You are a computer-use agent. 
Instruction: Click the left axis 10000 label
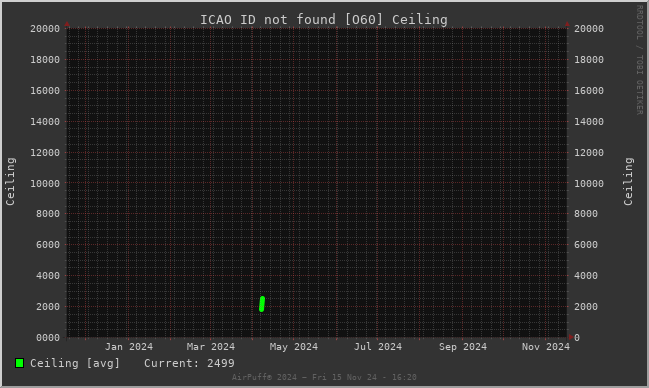click(45, 183)
